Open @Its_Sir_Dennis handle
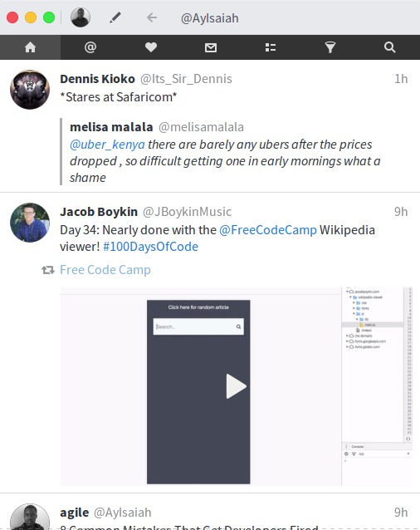Screen dimensions: 420x530 [186, 79]
